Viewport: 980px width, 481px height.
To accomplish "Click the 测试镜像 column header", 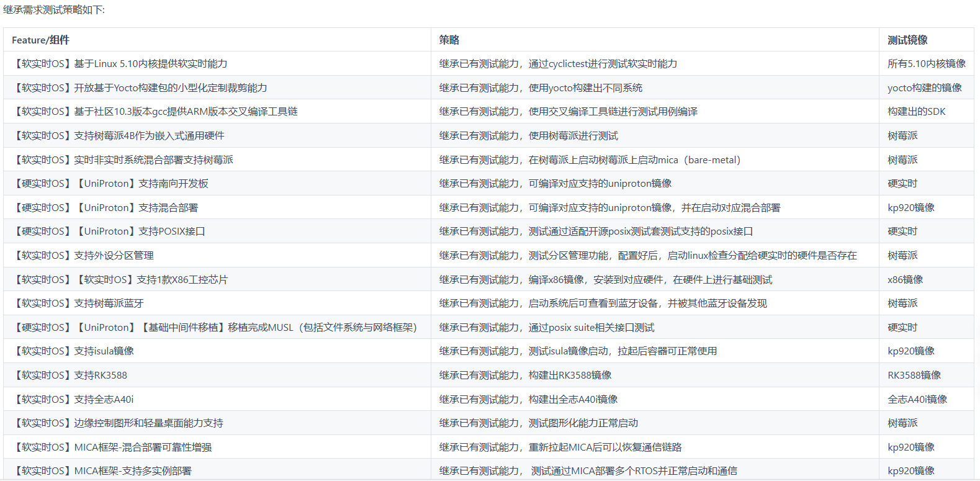I will click(x=907, y=40).
